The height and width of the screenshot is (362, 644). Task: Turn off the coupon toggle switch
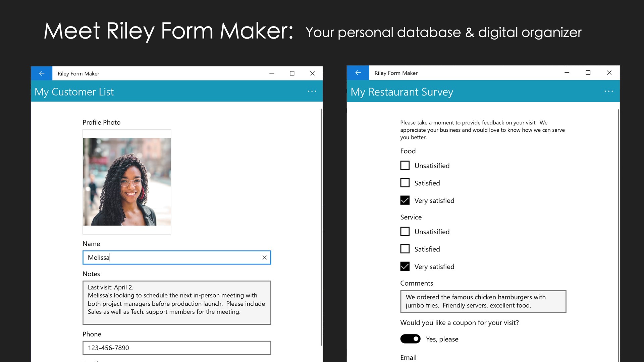pos(410,339)
